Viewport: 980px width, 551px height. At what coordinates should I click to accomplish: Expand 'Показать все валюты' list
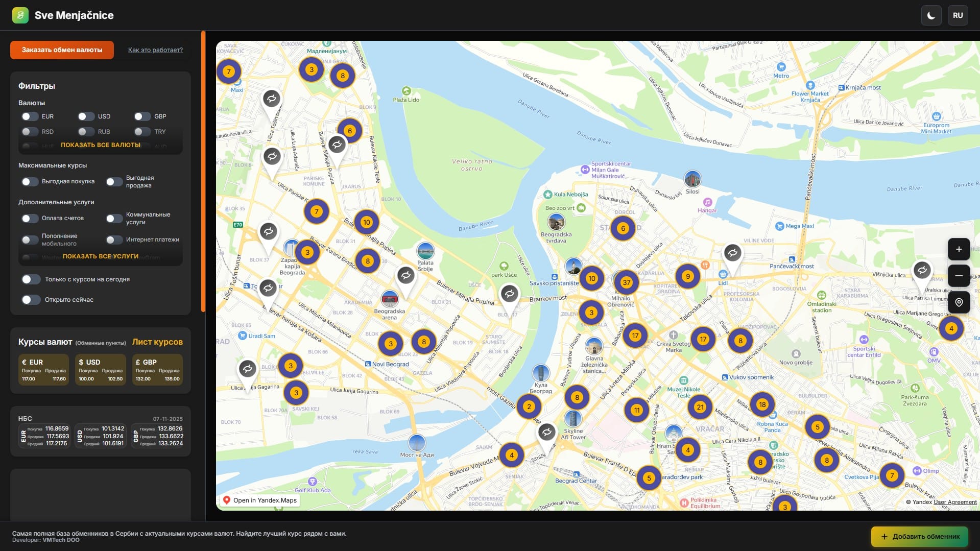pyautogui.click(x=101, y=145)
